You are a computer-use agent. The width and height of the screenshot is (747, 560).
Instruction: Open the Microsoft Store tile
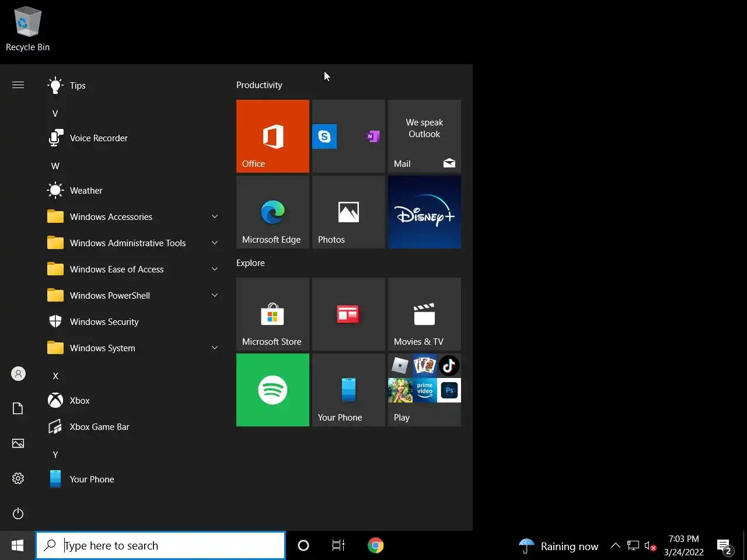273,314
